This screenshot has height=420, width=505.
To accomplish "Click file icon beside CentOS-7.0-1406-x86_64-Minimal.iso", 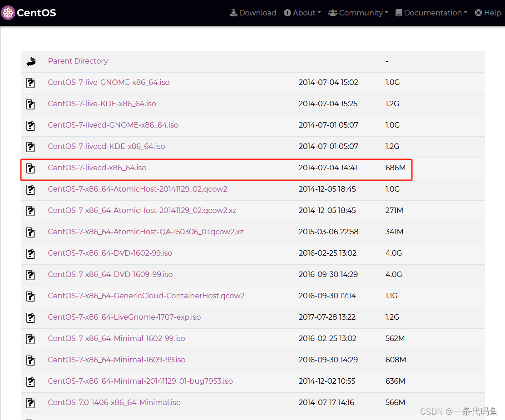I will [30, 403].
